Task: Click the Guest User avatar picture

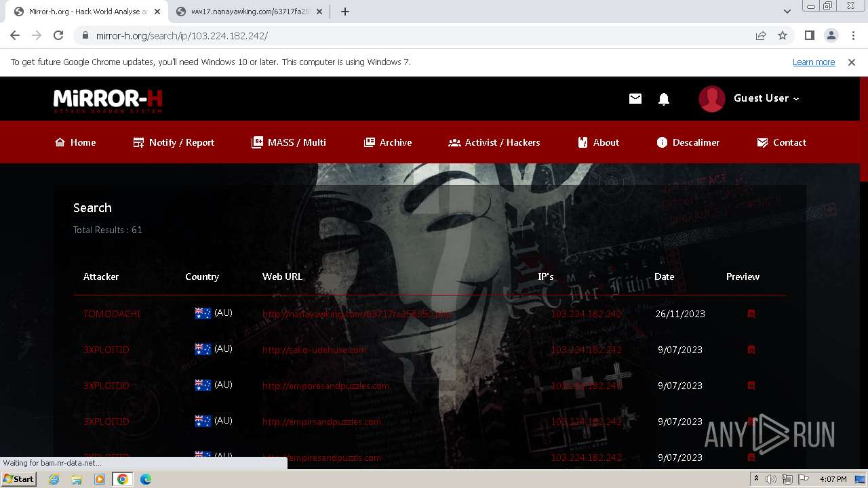Action: click(712, 99)
